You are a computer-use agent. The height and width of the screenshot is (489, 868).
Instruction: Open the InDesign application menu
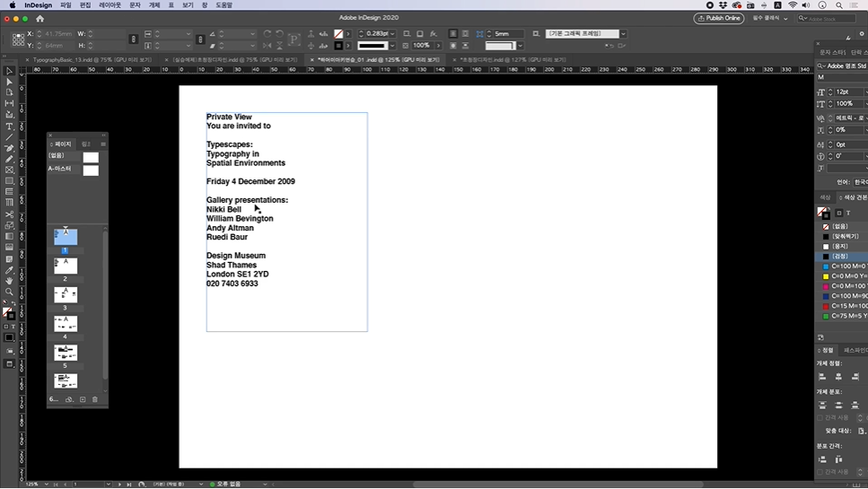(x=39, y=5)
